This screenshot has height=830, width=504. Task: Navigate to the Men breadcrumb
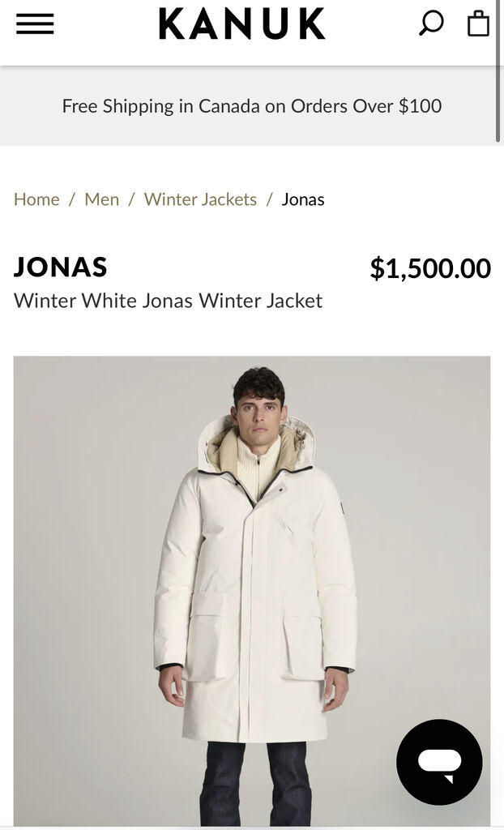[x=101, y=199]
